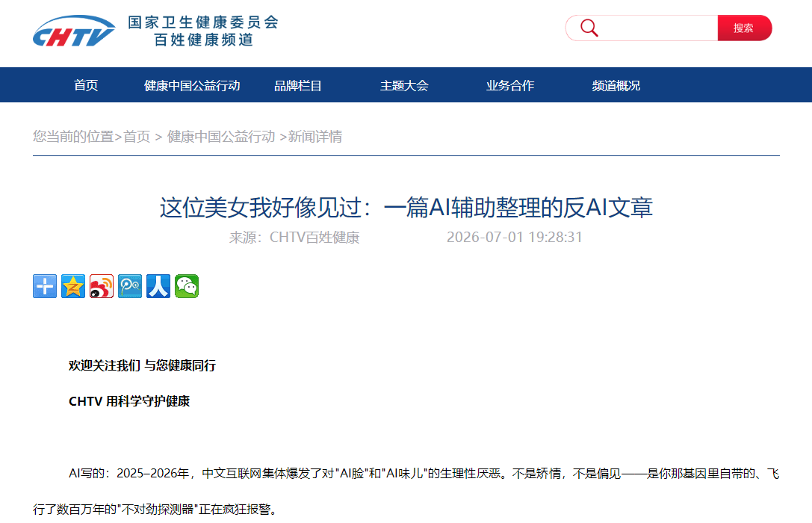Click the article title 这位美女我好像见过

406,208
